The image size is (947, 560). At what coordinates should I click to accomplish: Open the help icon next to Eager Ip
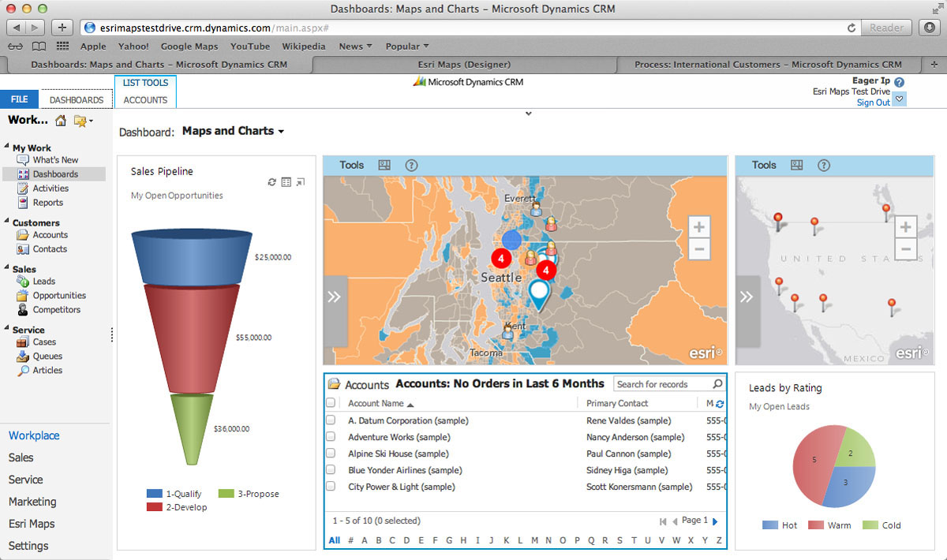899,82
